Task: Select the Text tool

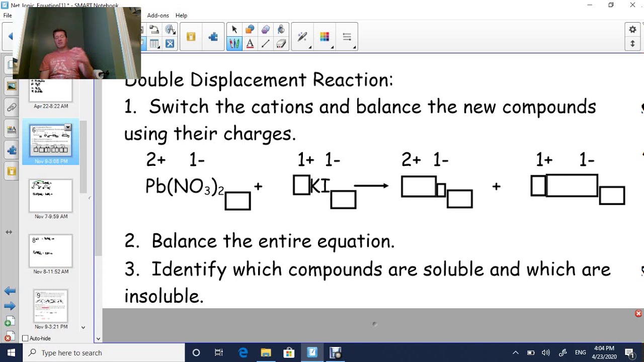Action: [x=250, y=44]
